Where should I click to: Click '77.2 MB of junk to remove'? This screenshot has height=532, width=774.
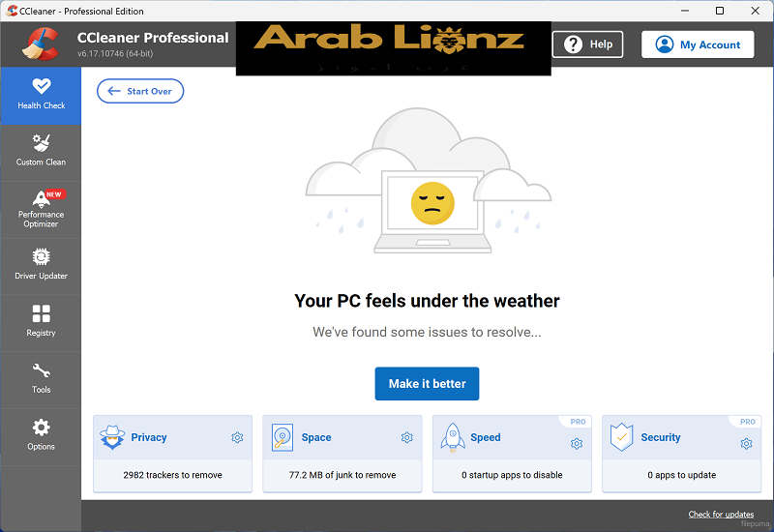pyautogui.click(x=342, y=475)
